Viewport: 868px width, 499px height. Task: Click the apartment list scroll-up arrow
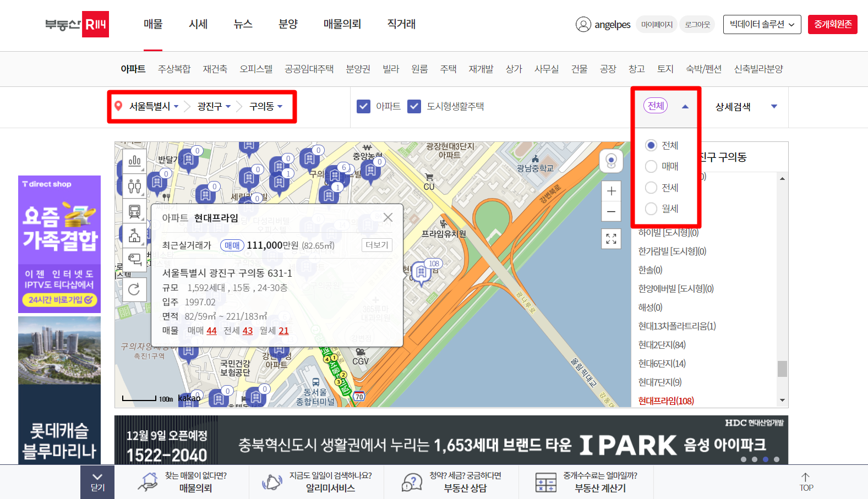click(x=782, y=178)
